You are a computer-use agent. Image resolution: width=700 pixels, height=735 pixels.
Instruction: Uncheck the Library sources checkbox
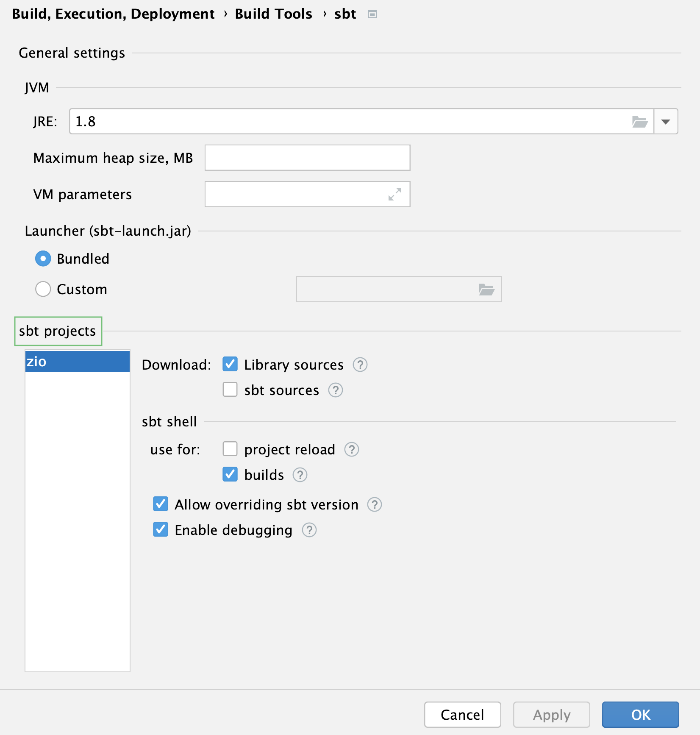click(x=230, y=364)
